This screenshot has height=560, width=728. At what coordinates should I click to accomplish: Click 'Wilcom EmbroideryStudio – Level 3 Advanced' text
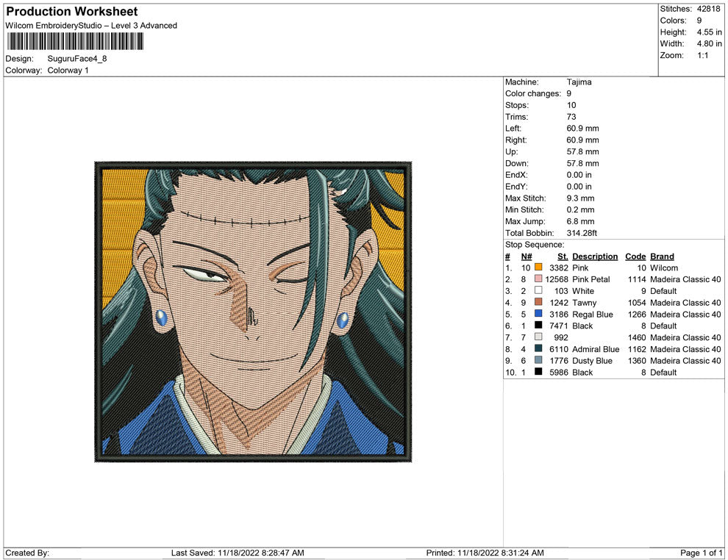(x=91, y=26)
